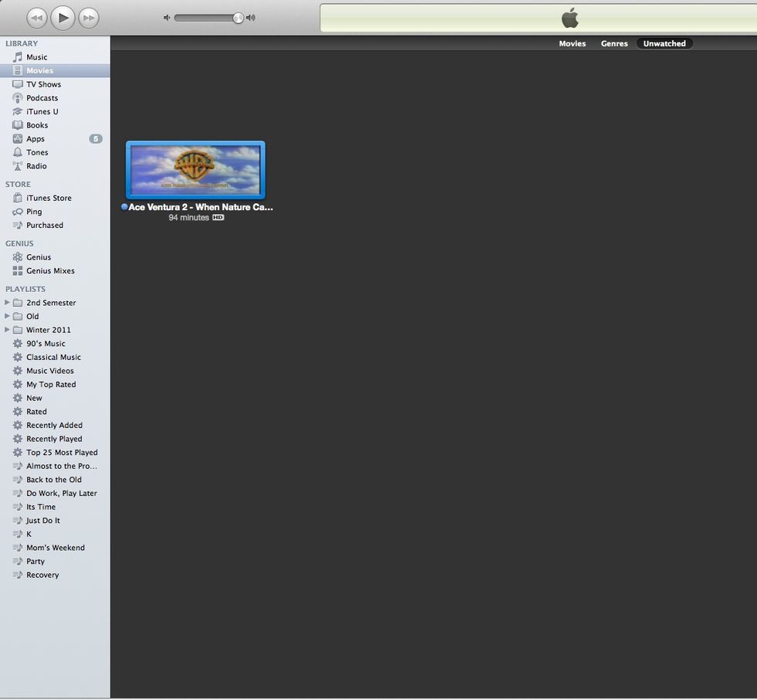Click the Apps update count badge
Image resolution: width=757 pixels, height=700 pixels.
pos(96,139)
